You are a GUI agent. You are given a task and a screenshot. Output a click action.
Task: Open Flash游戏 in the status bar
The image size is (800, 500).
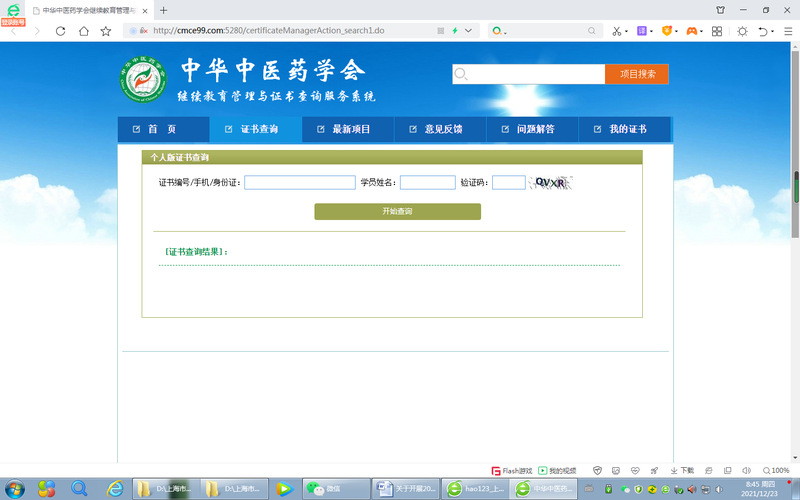(512, 470)
